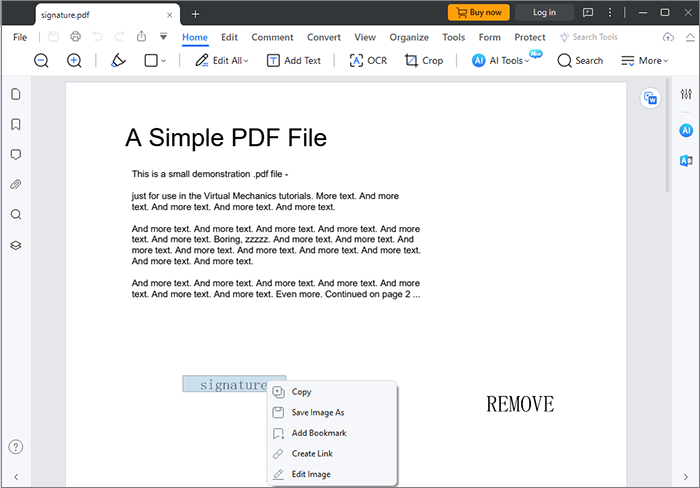Screen dimensions: 700x488
Task: Open the AI Tools dropdown
Action: [527, 61]
